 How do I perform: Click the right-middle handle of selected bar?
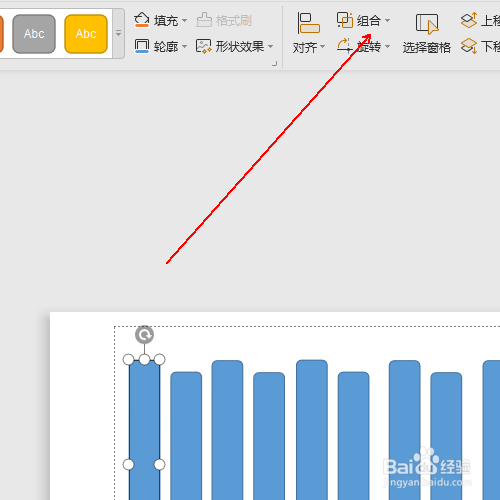pos(160,464)
